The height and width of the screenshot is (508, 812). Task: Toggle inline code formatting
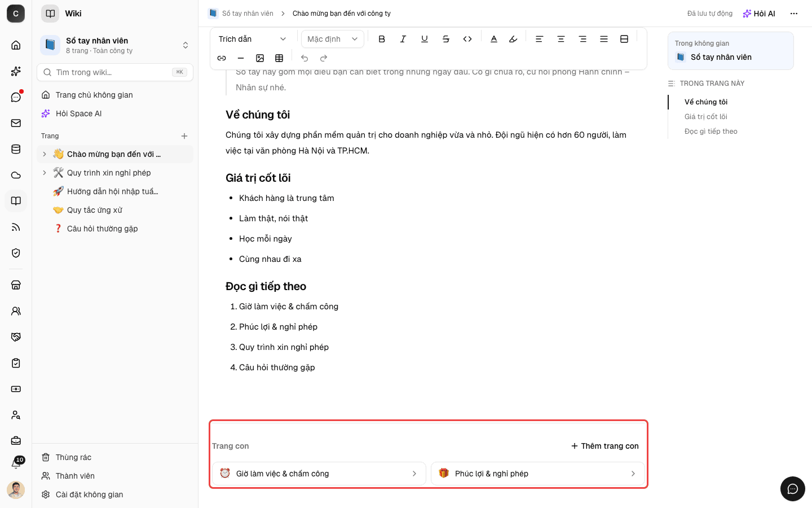click(467, 39)
